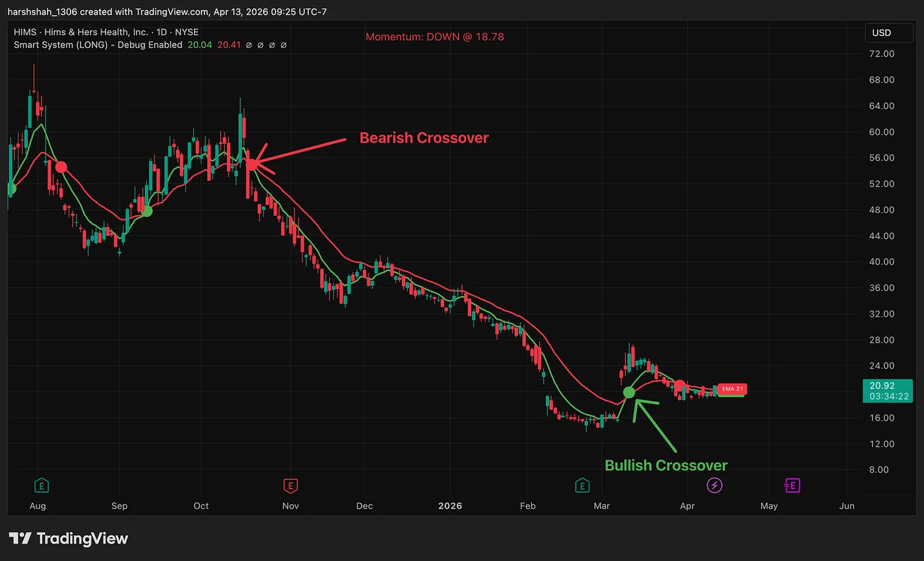This screenshot has width=924, height=561.
Task: Click the Nov label on the time axis
Action: click(290, 506)
